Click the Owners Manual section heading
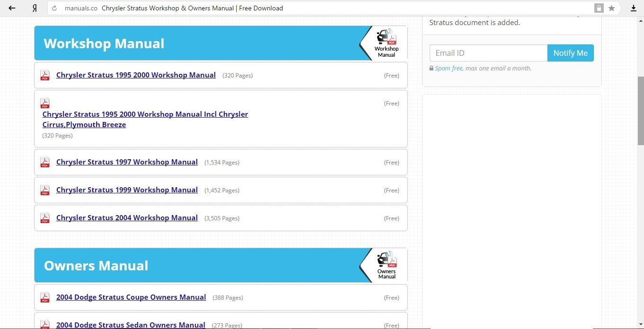 (x=96, y=266)
